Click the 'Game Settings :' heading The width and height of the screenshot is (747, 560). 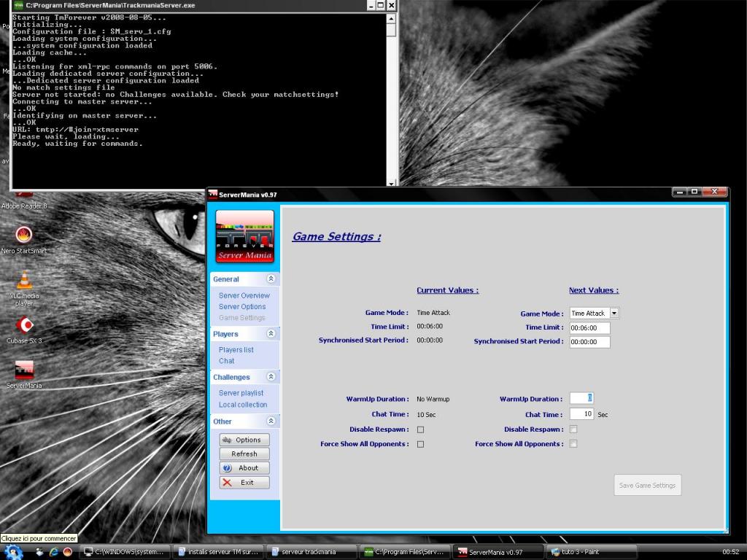pyautogui.click(x=337, y=237)
